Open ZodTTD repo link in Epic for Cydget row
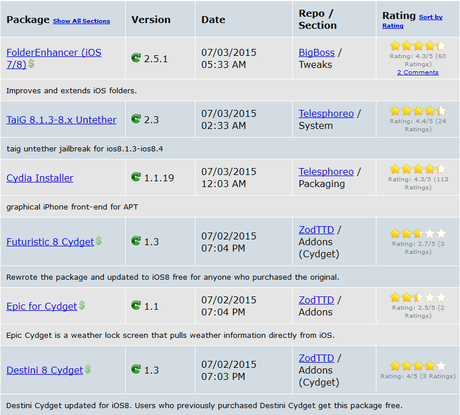This screenshot has width=460, height=415. [x=316, y=300]
